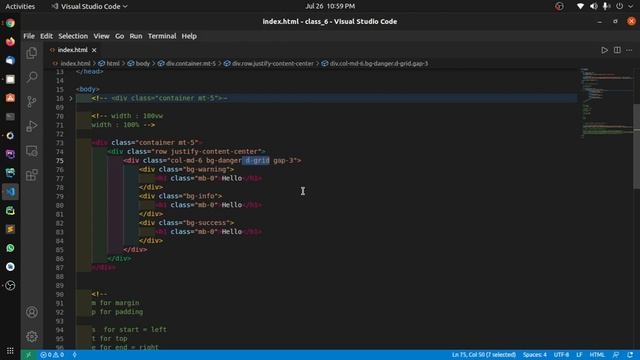Screen dimensions: 640x360
Task: Click the code minimap on the right
Action: pyautogui.click(x=607, y=103)
